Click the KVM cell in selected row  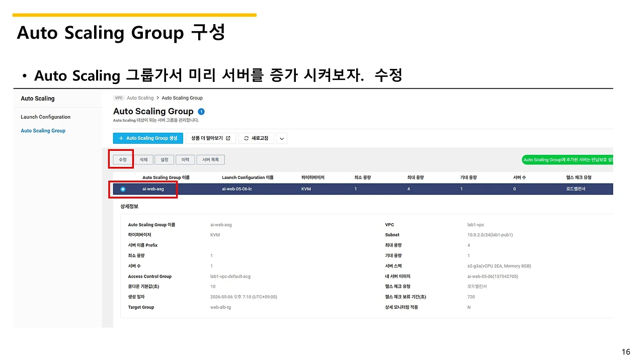306,189
